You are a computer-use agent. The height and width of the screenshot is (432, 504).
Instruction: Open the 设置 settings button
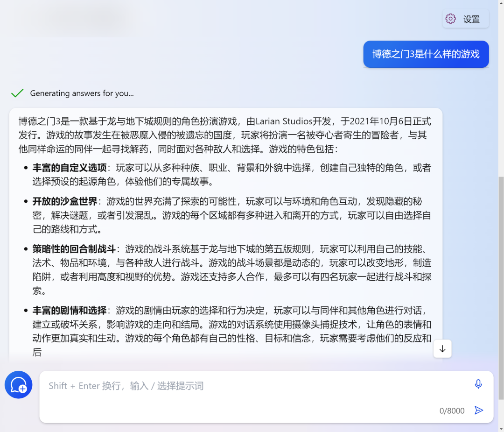465,19
